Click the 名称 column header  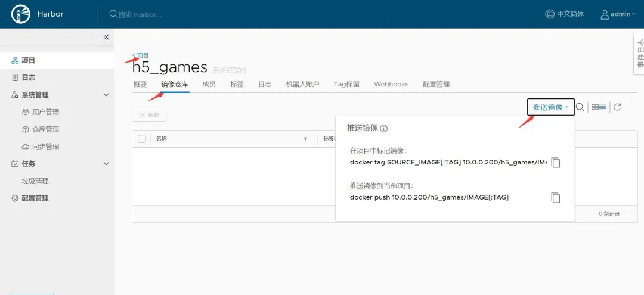click(162, 139)
